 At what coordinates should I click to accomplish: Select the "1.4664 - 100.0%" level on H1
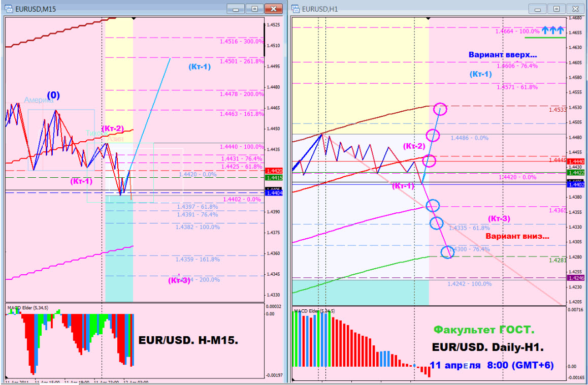click(517, 31)
